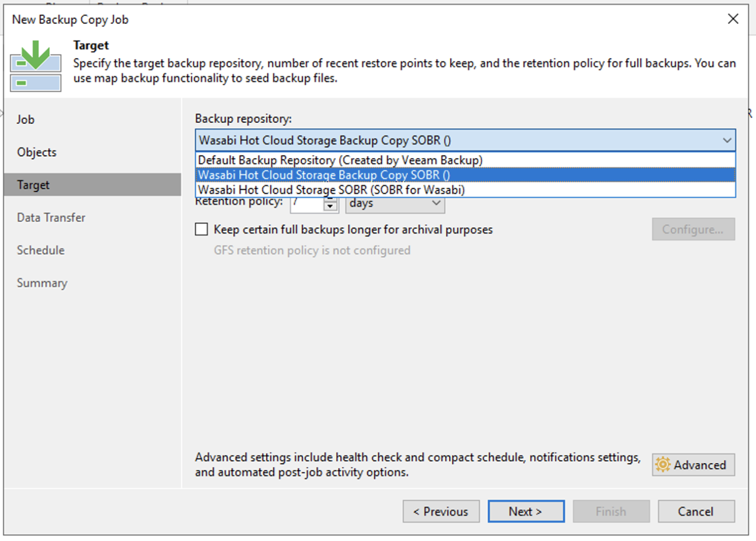756x541 pixels.
Task: Decrease retention policy value with spinner
Action: coord(331,207)
